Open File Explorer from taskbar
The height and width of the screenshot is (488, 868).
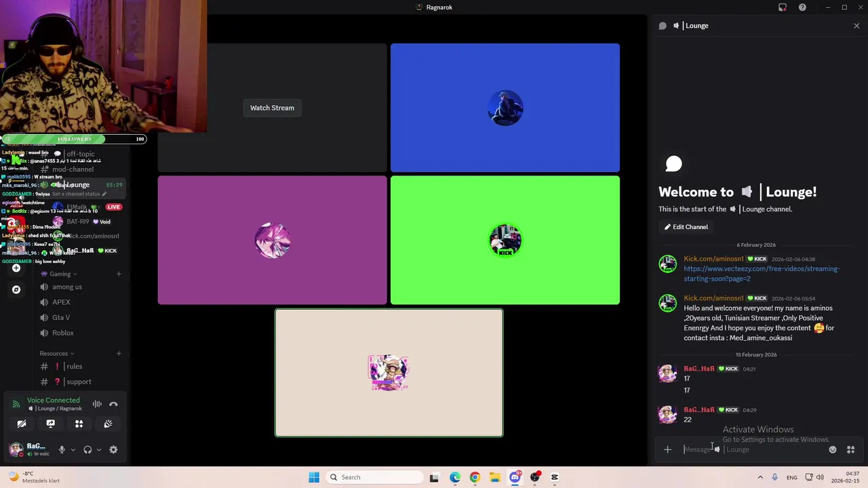(494, 477)
